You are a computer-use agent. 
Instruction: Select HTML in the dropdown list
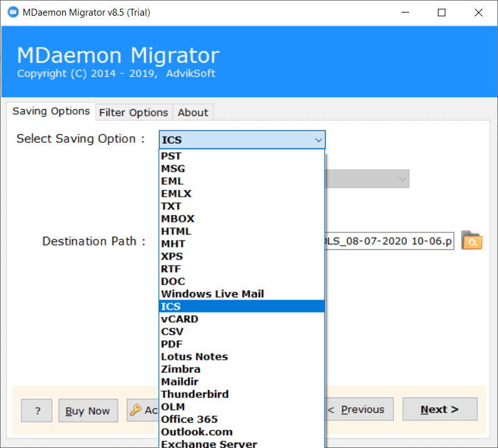(x=242, y=231)
